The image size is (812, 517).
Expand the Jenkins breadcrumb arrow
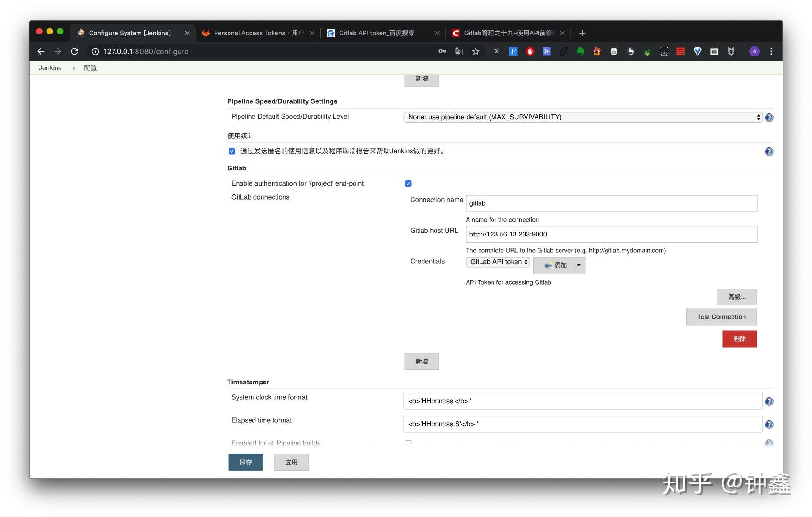[x=74, y=68]
